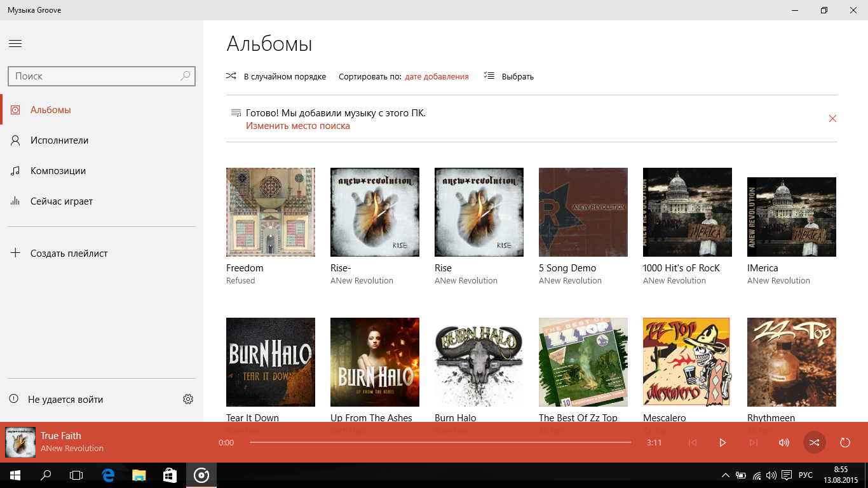Toggle repeat mode in the player

click(845, 442)
